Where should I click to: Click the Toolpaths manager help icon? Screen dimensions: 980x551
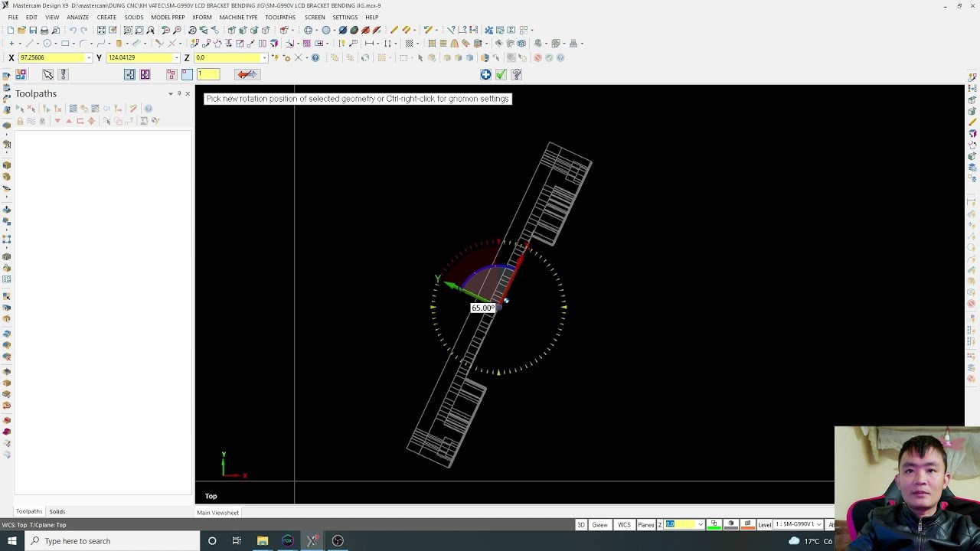149,109
